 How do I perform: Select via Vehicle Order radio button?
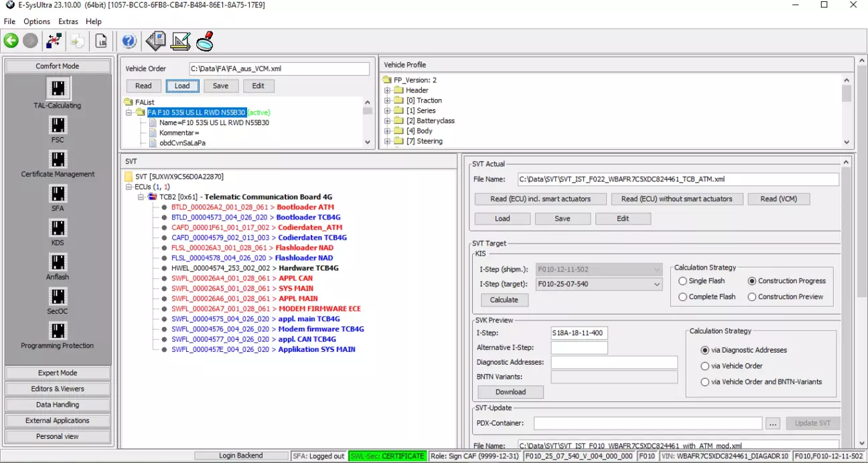pos(705,366)
